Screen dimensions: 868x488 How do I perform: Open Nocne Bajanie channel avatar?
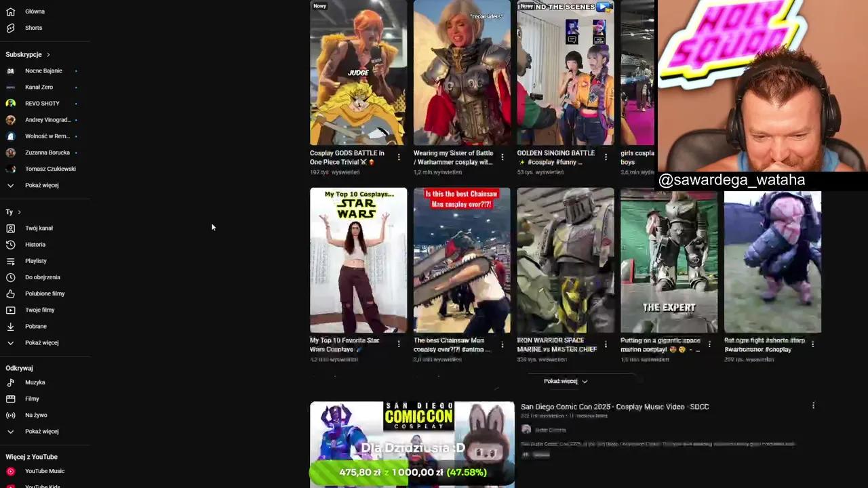(10, 70)
